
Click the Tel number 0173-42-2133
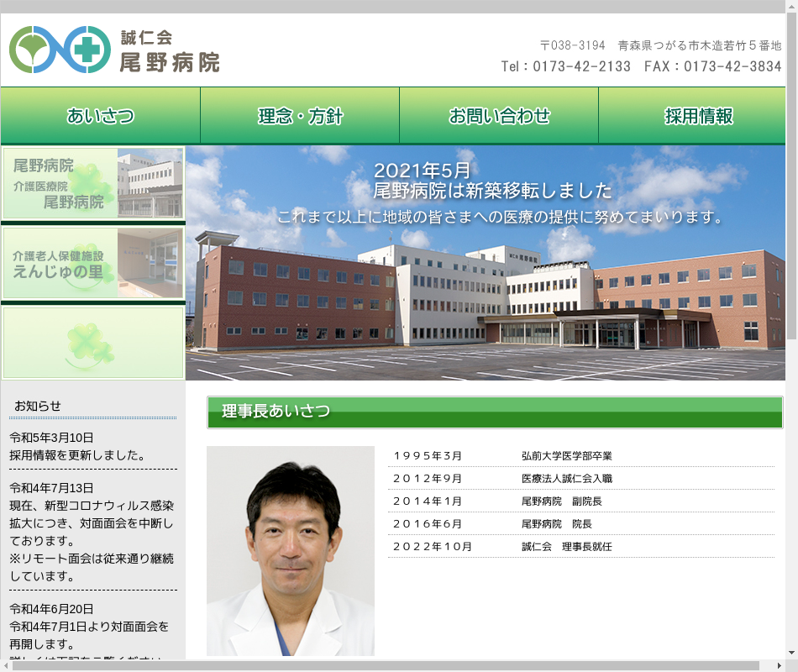565,66
